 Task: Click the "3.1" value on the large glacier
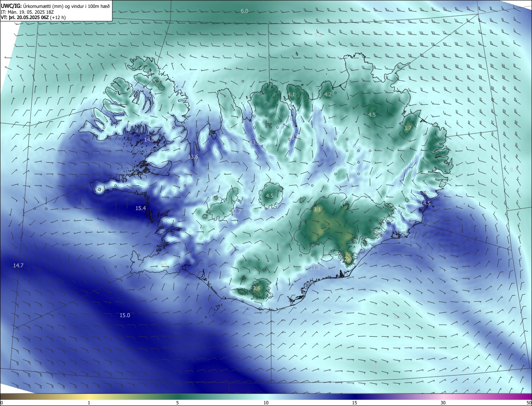(x=317, y=210)
